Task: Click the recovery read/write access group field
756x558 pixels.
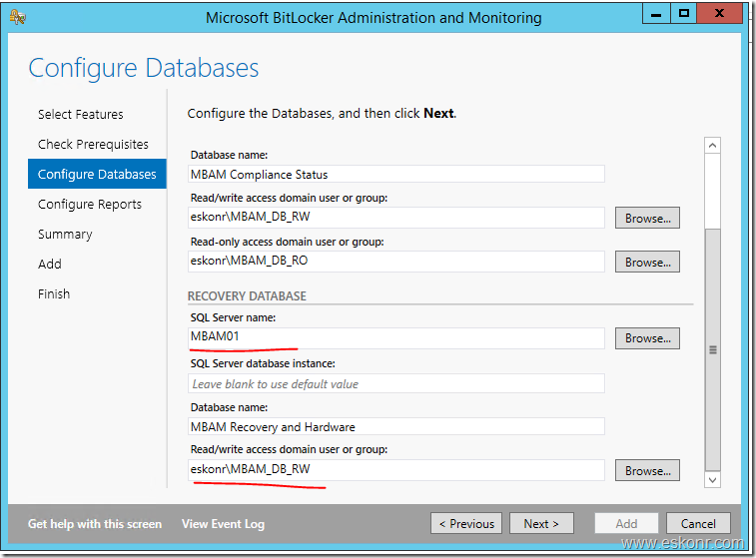Action: 395,470
